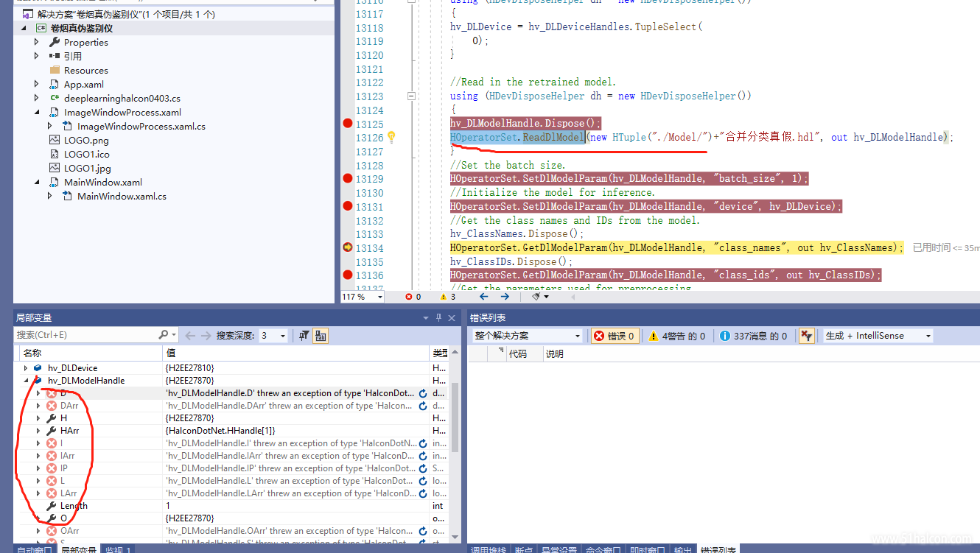Collapse the using block at line 13123
This screenshot has height=553, width=980.
(411, 96)
